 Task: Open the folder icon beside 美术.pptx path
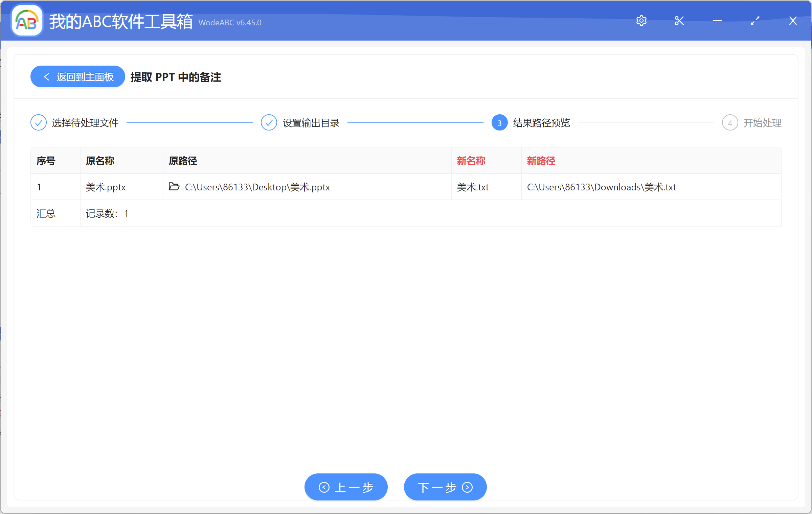(174, 186)
